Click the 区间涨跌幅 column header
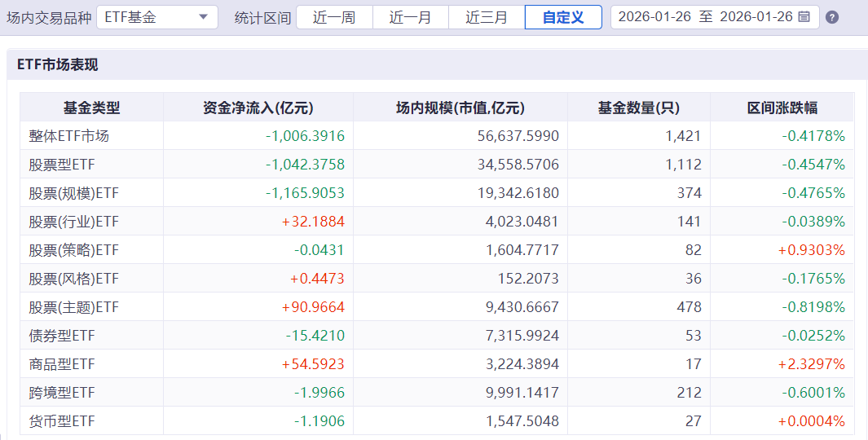Viewport: 868px width, 440px height. [782, 108]
